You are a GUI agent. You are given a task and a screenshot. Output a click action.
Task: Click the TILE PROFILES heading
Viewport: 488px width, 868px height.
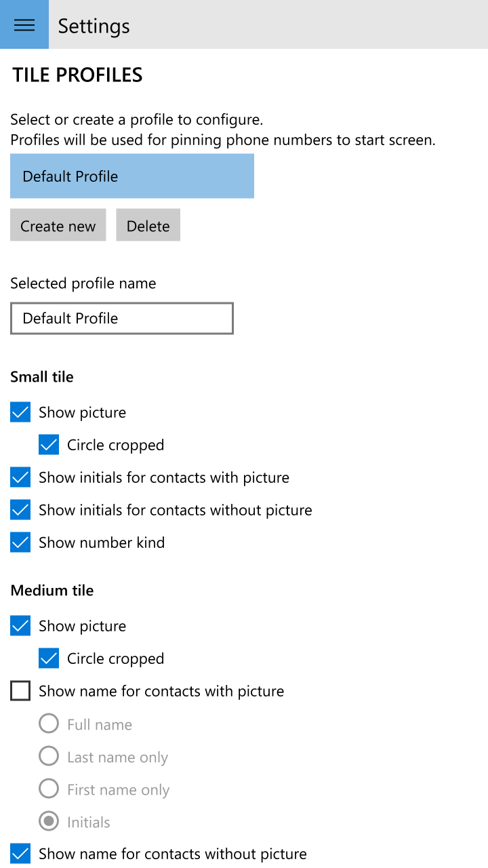click(x=77, y=75)
